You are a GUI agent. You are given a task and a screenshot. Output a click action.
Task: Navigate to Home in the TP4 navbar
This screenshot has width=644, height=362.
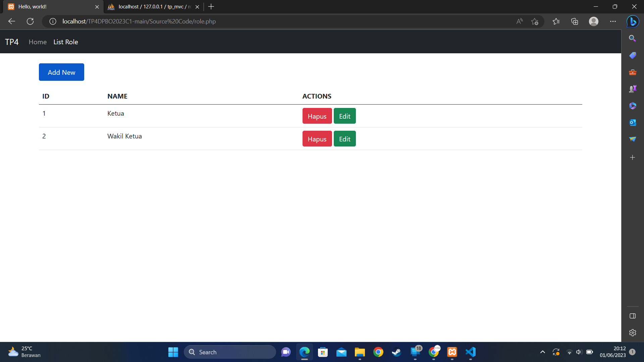pyautogui.click(x=37, y=42)
